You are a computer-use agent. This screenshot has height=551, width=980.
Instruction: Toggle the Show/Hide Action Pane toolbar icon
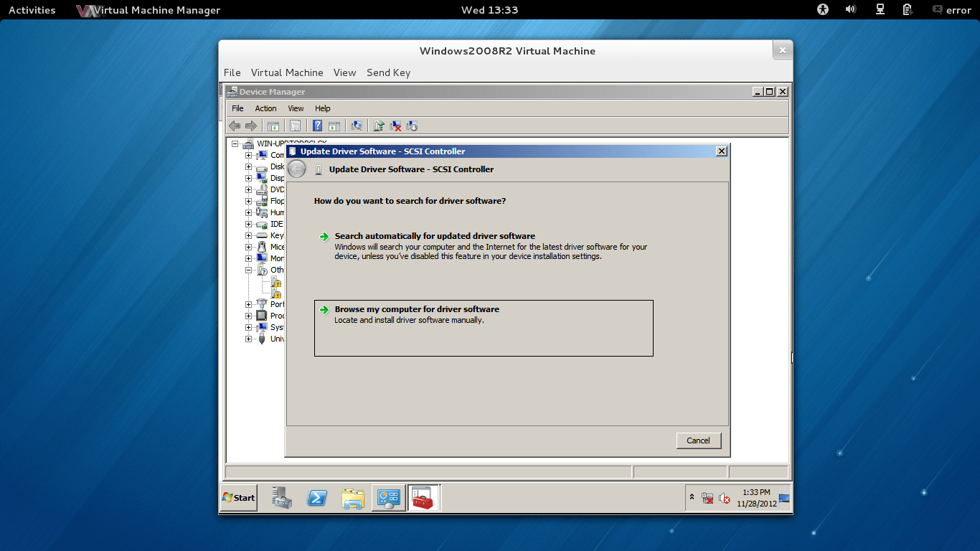(x=334, y=126)
